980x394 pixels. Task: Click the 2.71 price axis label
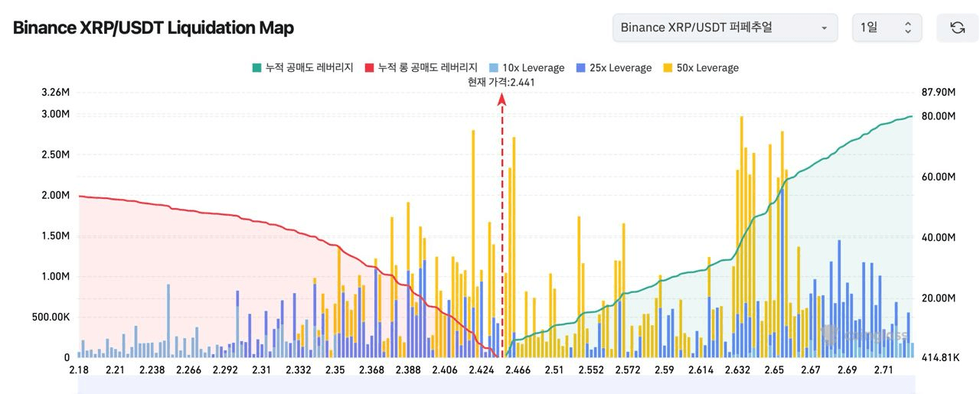click(x=884, y=370)
